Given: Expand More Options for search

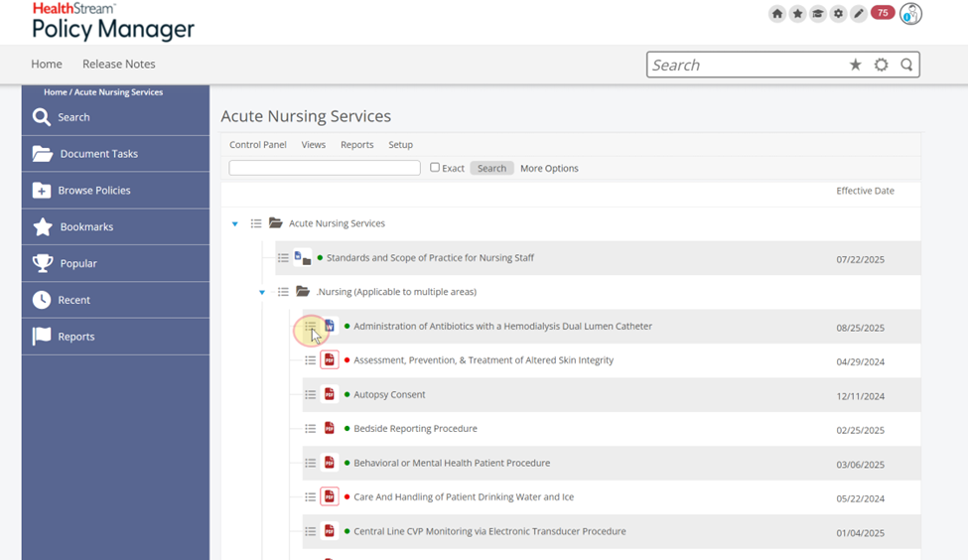Looking at the screenshot, I should [x=549, y=169].
